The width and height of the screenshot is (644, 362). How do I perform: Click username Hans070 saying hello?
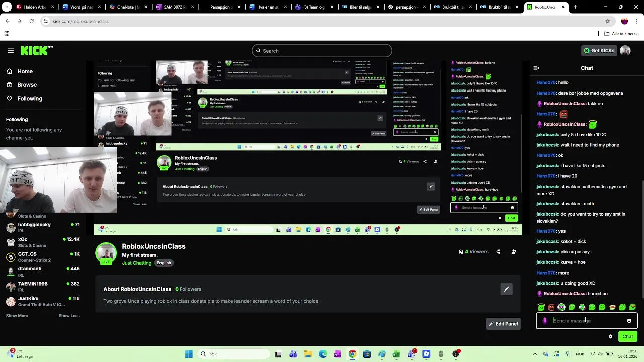(546, 82)
